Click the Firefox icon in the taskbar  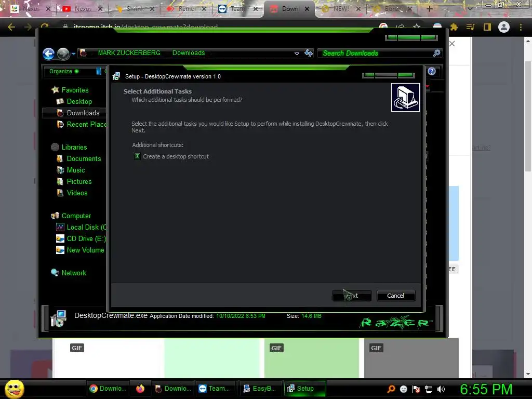140,389
